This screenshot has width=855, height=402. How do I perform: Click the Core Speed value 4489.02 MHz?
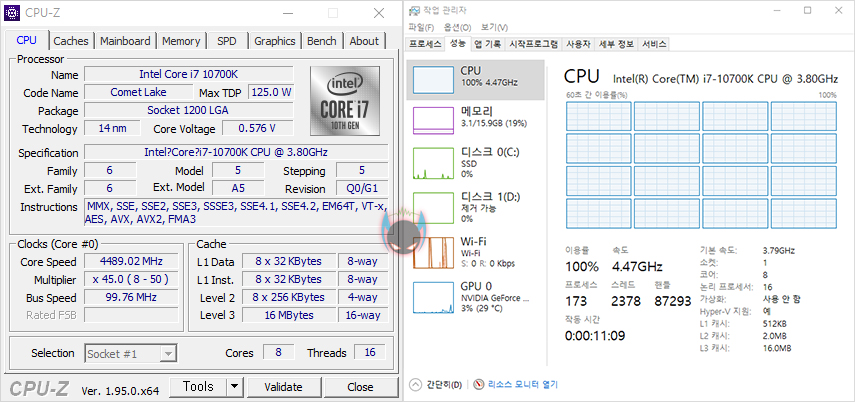point(131,261)
